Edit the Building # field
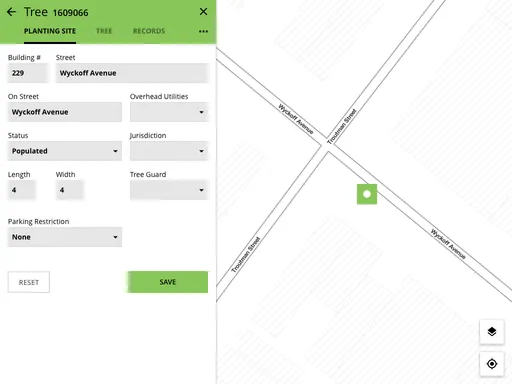The image size is (512, 384). click(28, 73)
